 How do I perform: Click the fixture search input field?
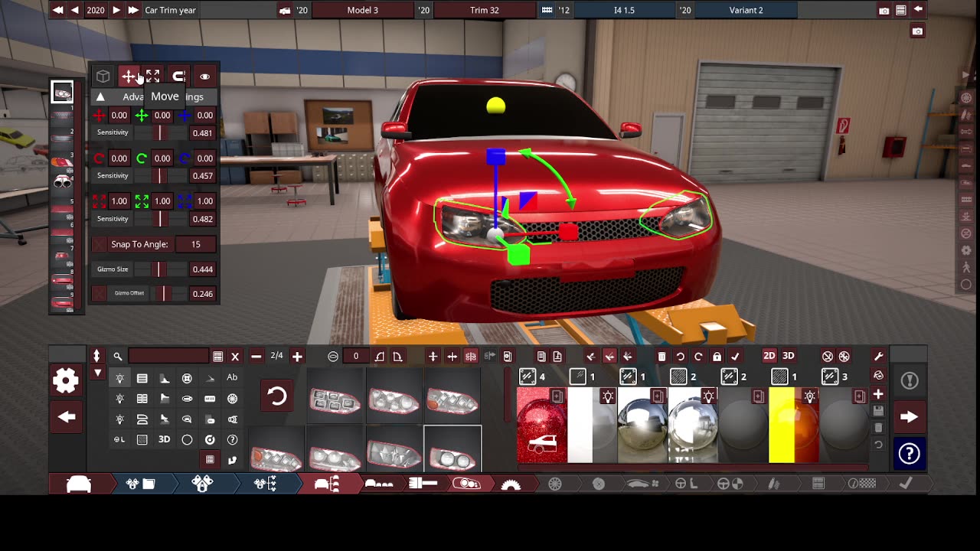(168, 357)
